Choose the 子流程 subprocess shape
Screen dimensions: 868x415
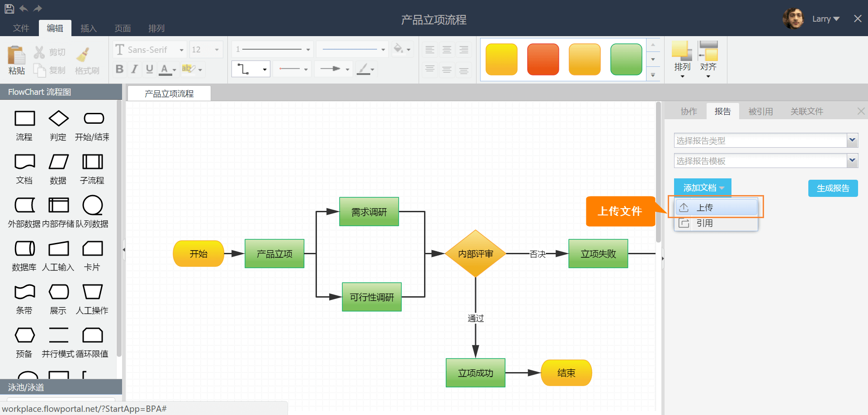(x=92, y=162)
